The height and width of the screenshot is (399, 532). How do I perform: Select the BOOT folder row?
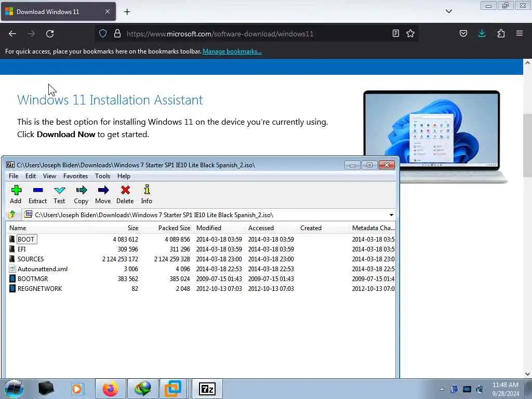[201, 239]
